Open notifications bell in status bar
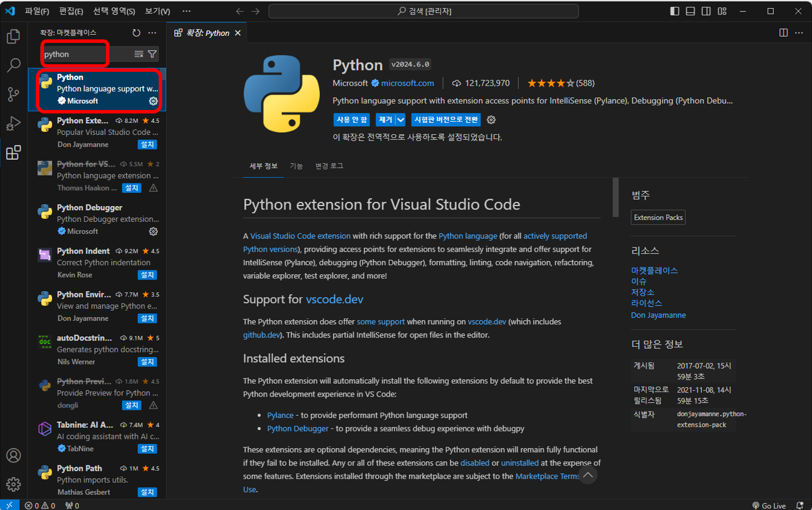Screen dimensions: 812x510 (800, 505)
